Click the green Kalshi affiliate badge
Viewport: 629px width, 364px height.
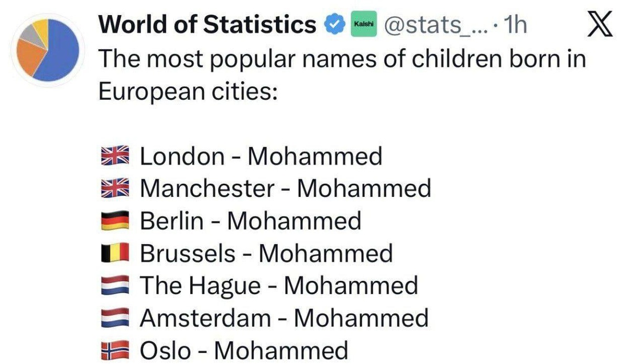[363, 25]
